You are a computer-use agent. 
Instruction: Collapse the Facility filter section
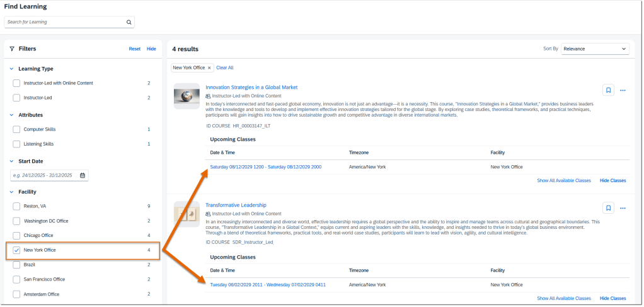pyautogui.click(x=11, y=192)
